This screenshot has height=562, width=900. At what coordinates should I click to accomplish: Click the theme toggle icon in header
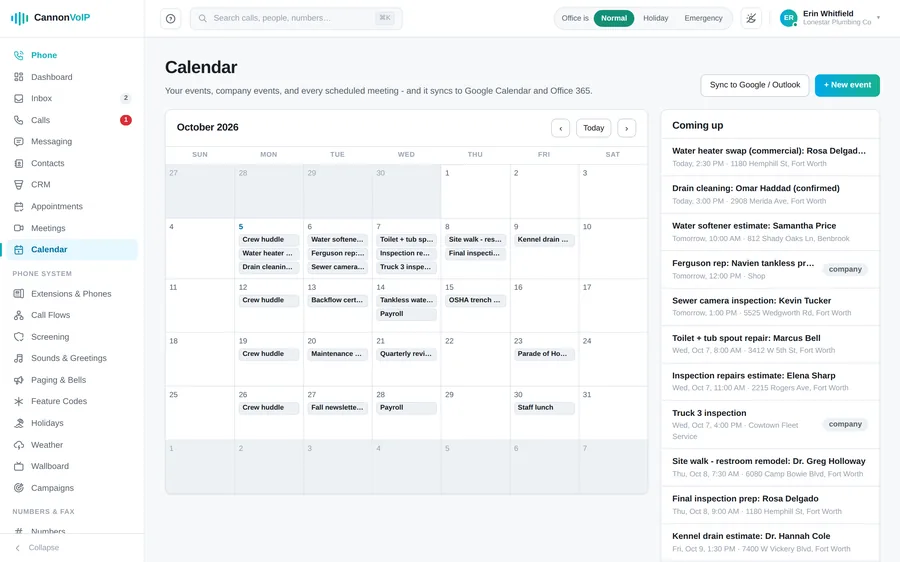(x=751, y=18)
